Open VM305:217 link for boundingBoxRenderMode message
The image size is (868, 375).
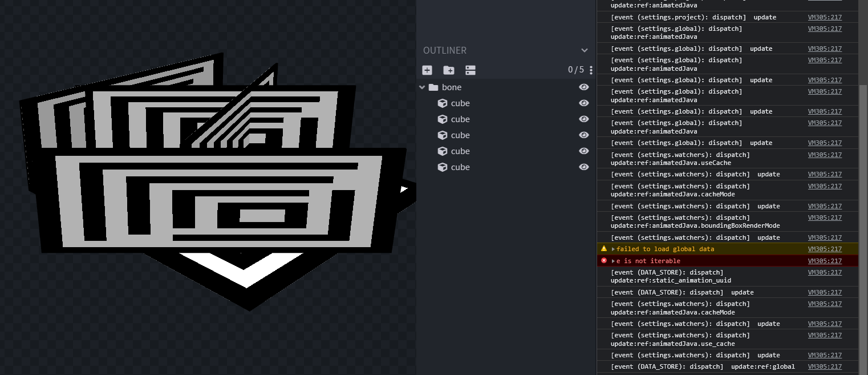point(825,218)
